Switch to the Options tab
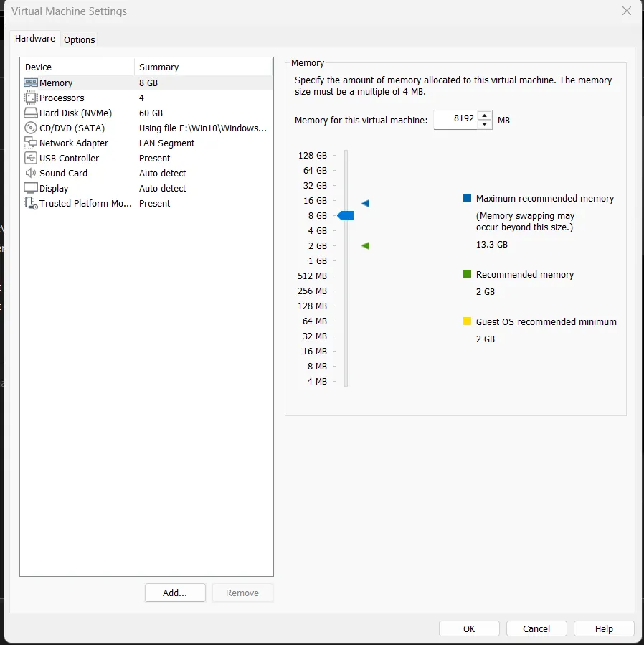Viewport: 644px width, 645px height. coord(80,40)
